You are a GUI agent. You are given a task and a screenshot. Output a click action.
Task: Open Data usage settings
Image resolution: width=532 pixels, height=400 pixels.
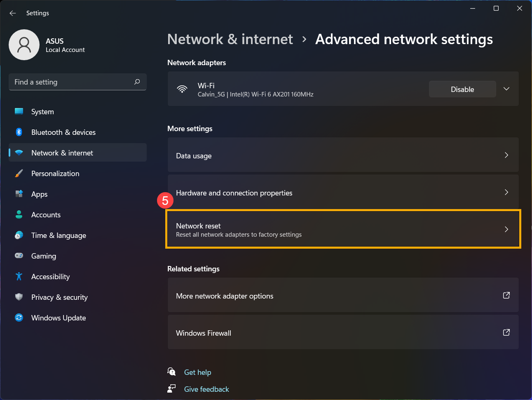coord(343,155)
